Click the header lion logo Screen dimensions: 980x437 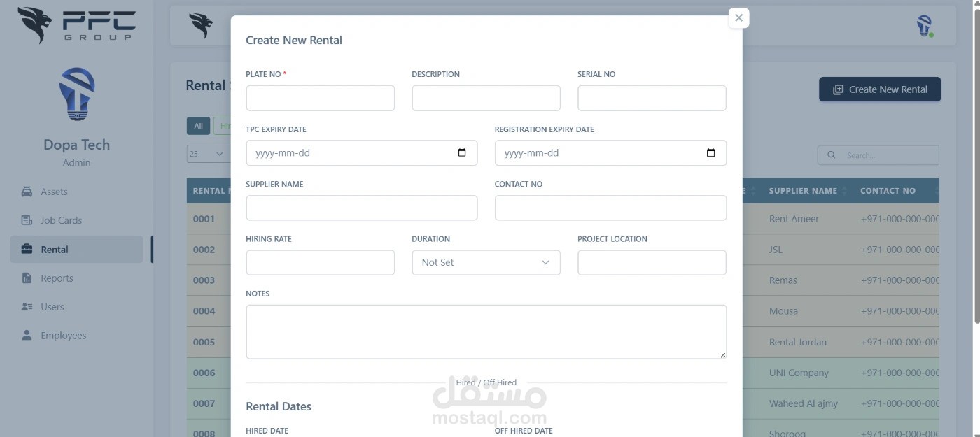201,26
